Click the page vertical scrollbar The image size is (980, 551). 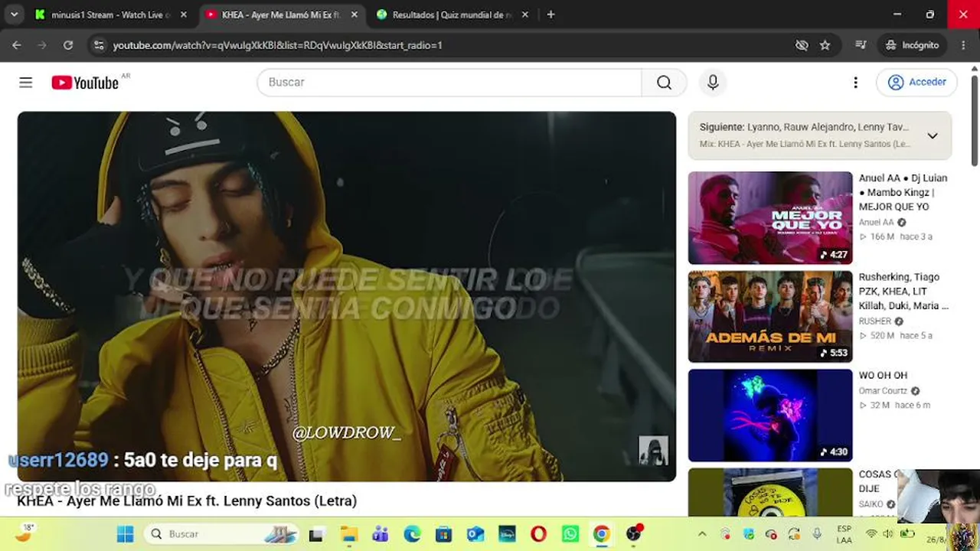975,119
